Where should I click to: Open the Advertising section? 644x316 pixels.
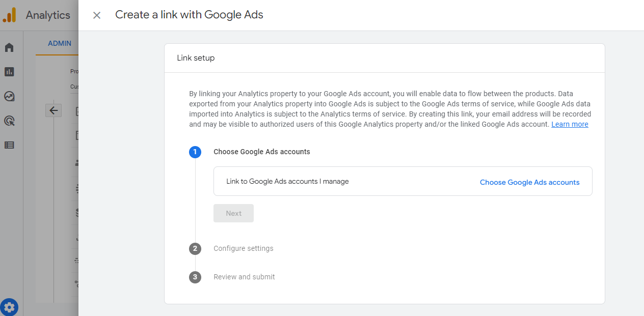click(9, 120)
